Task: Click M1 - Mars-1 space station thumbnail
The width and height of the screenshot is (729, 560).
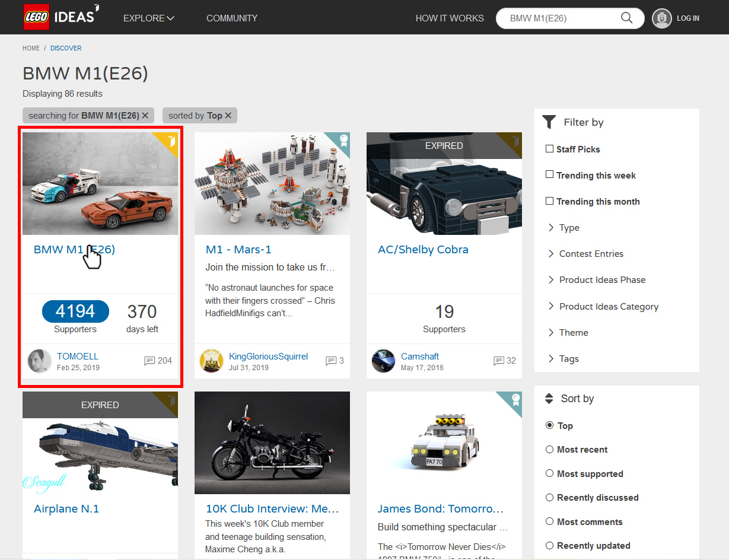Action: (272, 183)
